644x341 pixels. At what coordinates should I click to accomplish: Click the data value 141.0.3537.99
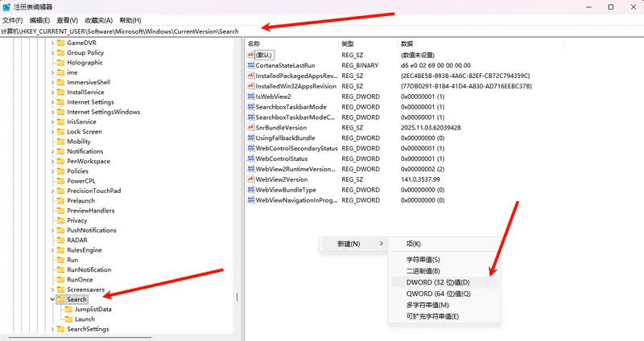(420, 179)
